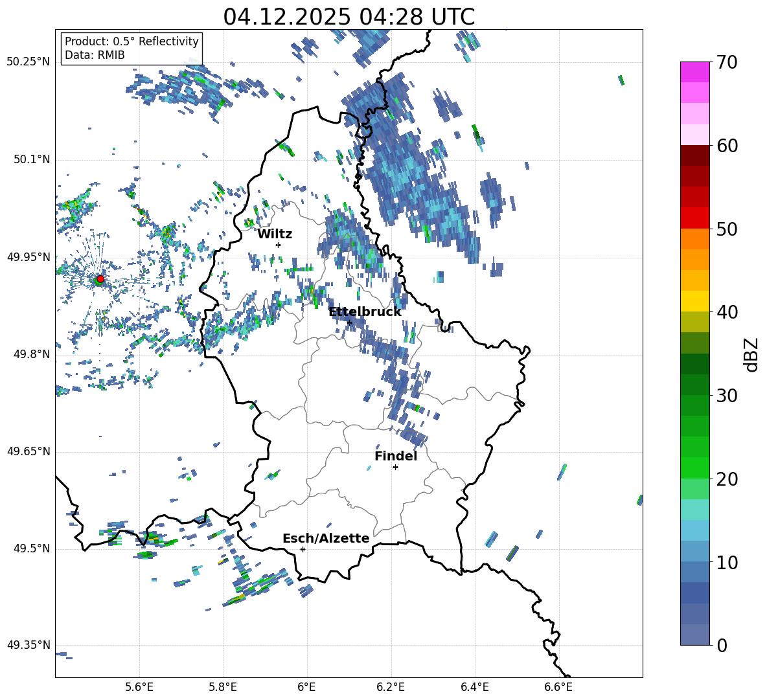Click the 0 label on colorbar
This screenshot has height=700, width=767.
coord(722,645)
